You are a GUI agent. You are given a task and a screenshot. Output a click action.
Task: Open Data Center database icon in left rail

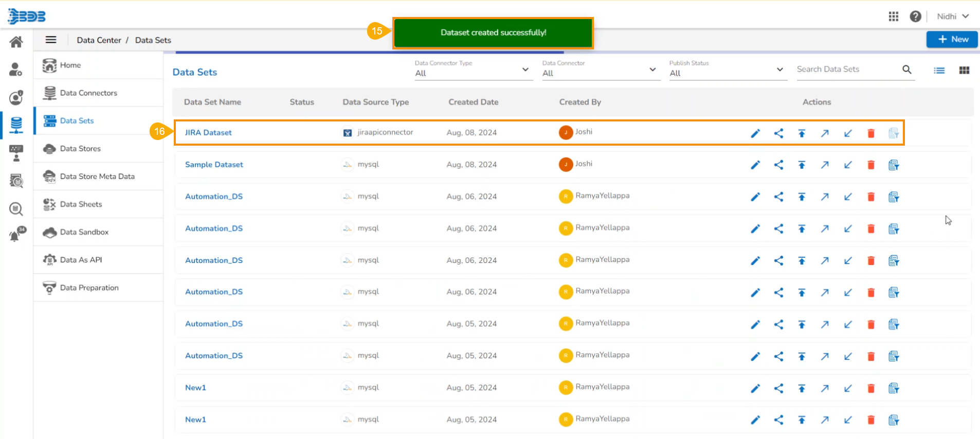click(x=16, y=125)
